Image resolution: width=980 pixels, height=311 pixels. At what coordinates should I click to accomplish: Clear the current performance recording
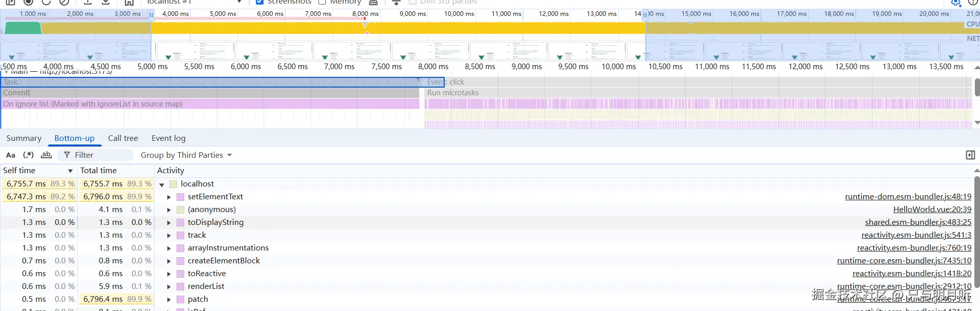click(x=64, y=2)
